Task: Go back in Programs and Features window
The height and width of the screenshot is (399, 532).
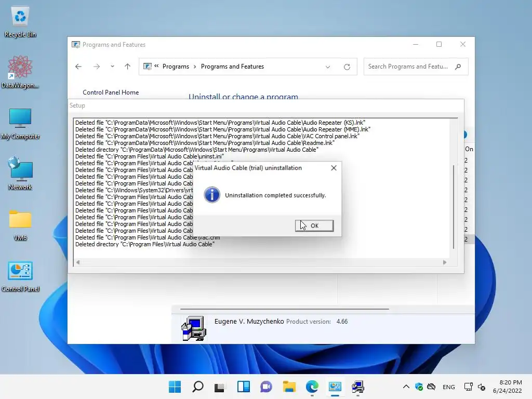Action: [x=78, y=66]
